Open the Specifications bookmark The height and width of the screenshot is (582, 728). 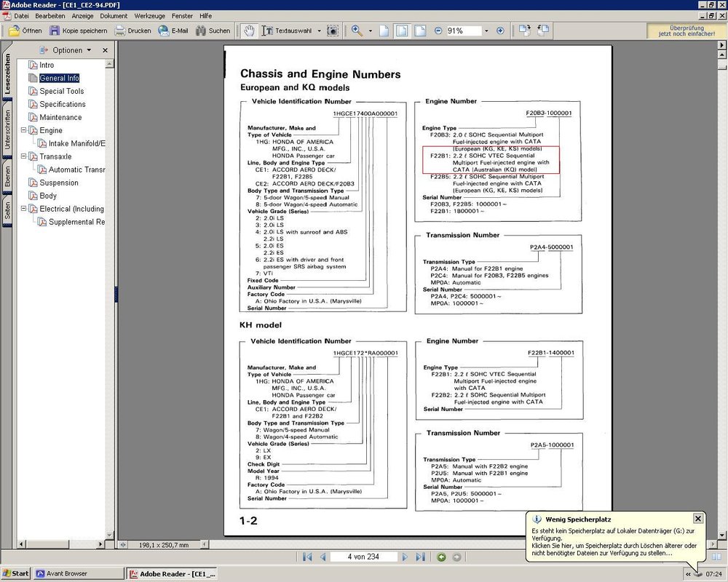[x=62, y=104]
